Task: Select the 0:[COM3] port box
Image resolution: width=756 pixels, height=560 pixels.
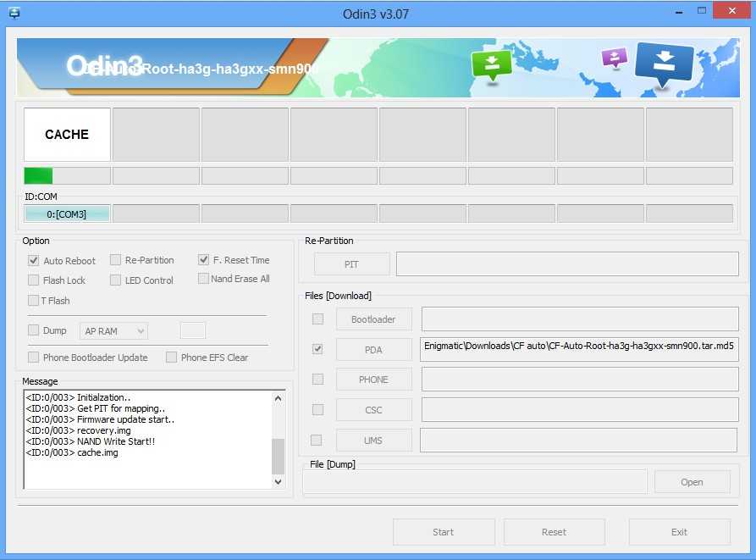Action: 67,213
